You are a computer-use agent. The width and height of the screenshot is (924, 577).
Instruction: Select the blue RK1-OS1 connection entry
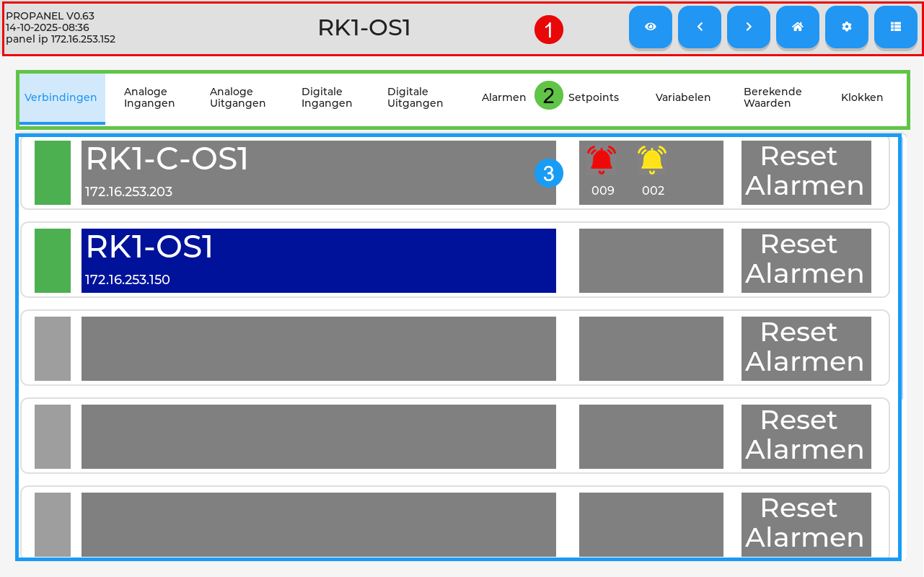click(319, 260)
